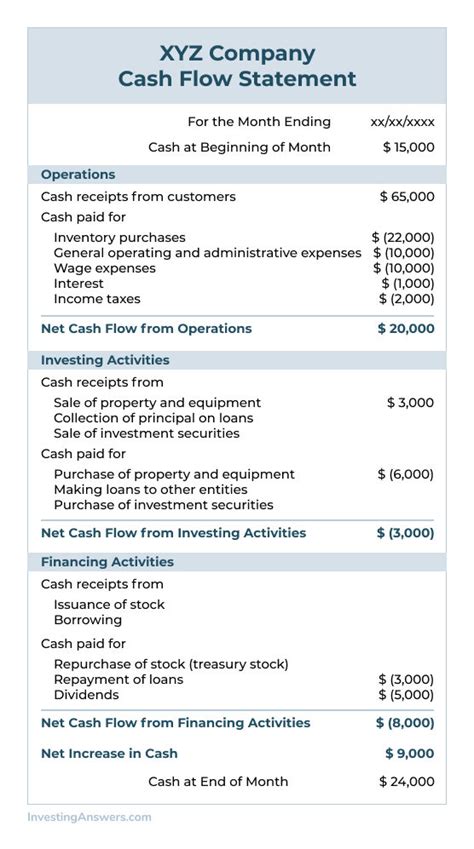The height and width of the screenshot is (849, 474).
Task: Click the InvestingAnswers.com watermark link
Action: click(89, 817)
